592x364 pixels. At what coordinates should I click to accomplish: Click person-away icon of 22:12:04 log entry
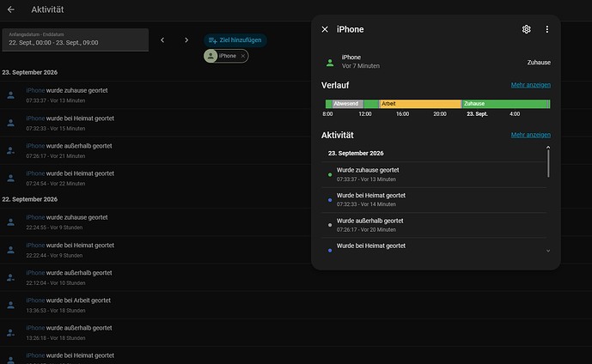coord(11,277)
